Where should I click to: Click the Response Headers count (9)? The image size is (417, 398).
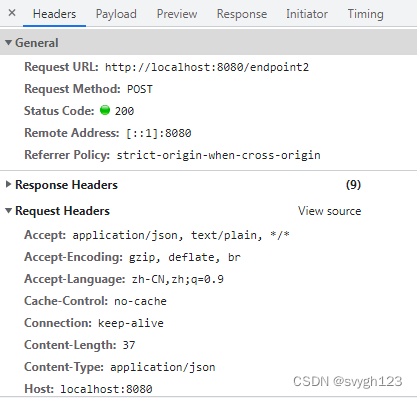click(353, 185)
